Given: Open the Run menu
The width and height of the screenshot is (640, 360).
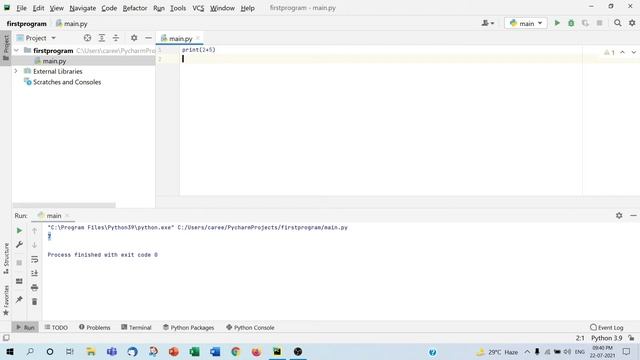Looking at the screenshot, I should (159, 8).
